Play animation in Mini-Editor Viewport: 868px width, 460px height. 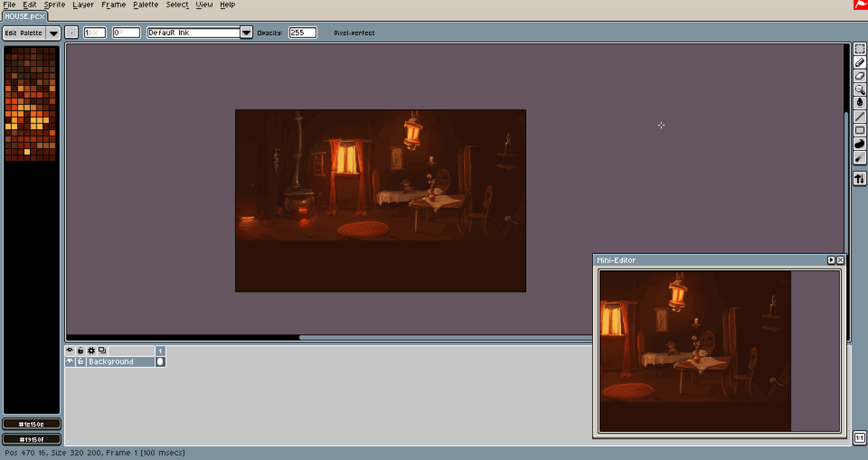click(831, 260)
